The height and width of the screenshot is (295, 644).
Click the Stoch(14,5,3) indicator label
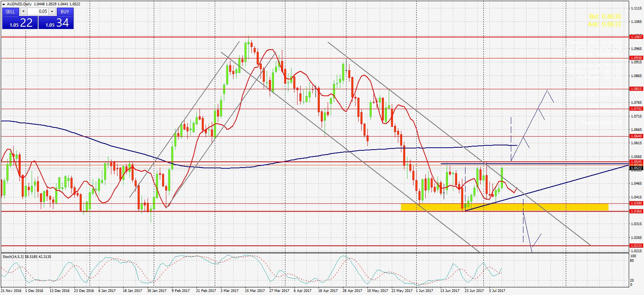pyautogui.click(x=27, y=257)
